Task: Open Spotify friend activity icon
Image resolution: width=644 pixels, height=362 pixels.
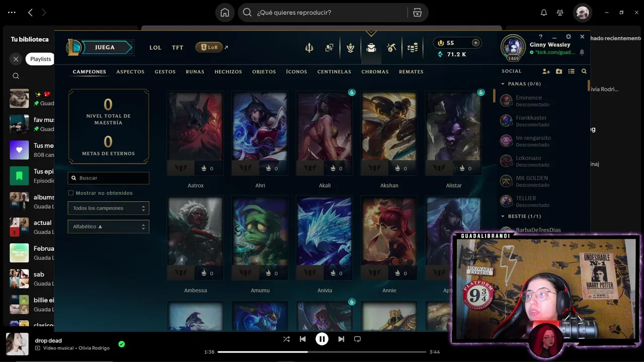Action: point(560,13)
